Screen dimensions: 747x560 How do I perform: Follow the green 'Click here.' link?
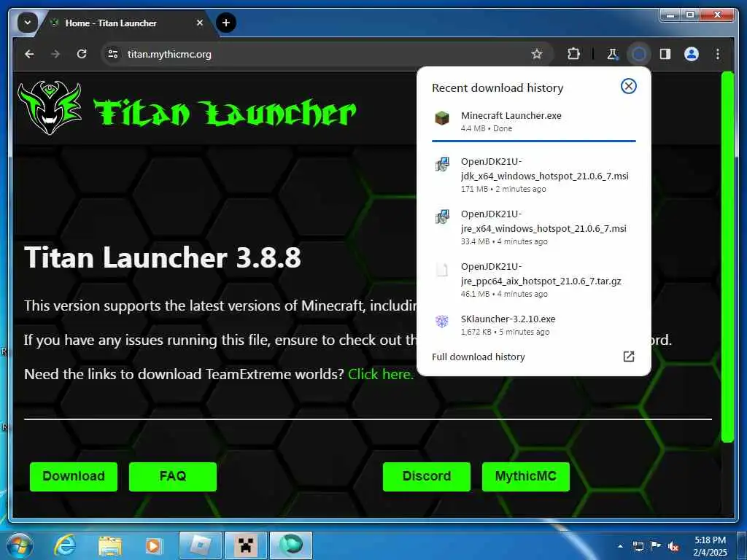(380, 374)
